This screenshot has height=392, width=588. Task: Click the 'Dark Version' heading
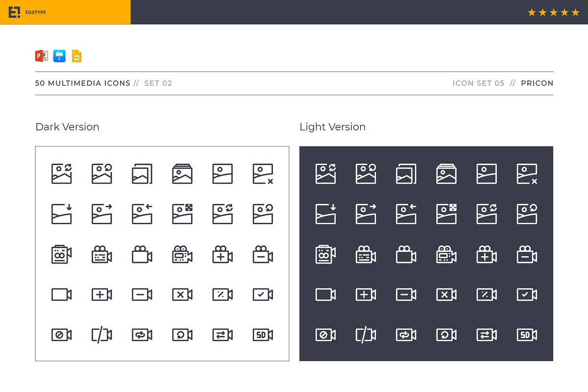68,127
